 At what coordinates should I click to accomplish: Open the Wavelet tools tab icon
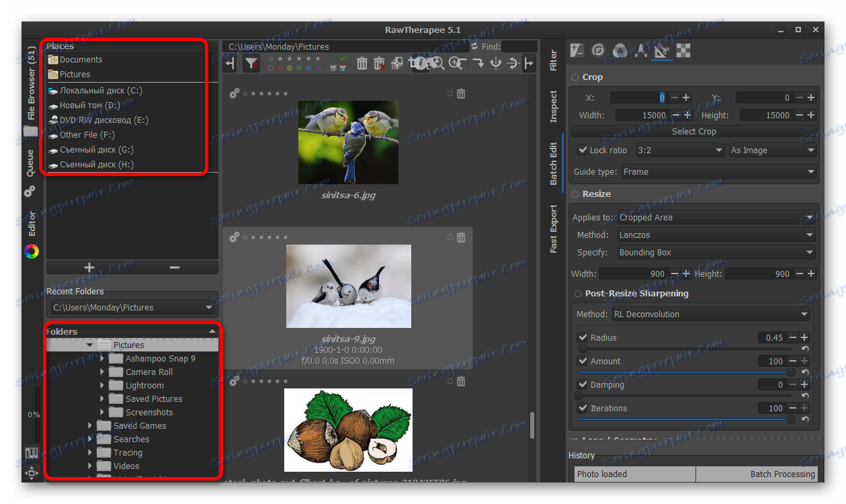pyautogui.click(x=641, y=50)
